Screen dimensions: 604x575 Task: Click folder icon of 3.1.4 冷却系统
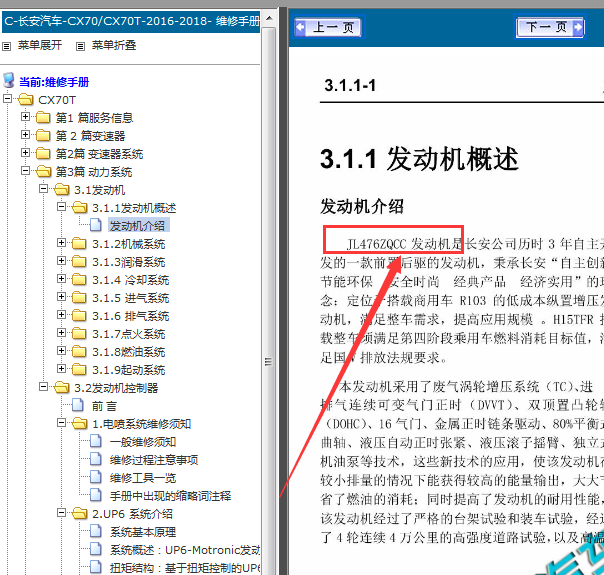tap(79, 279)
